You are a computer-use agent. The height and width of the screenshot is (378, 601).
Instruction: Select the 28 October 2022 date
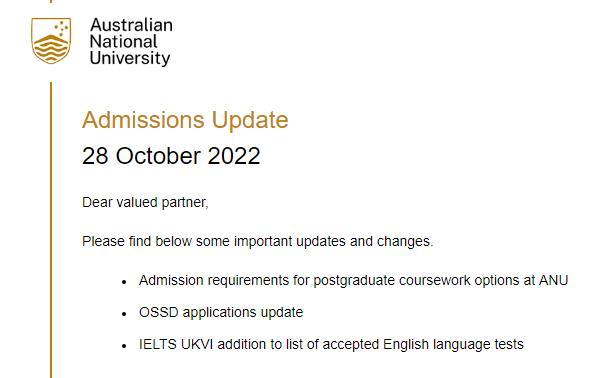[171, 156]
